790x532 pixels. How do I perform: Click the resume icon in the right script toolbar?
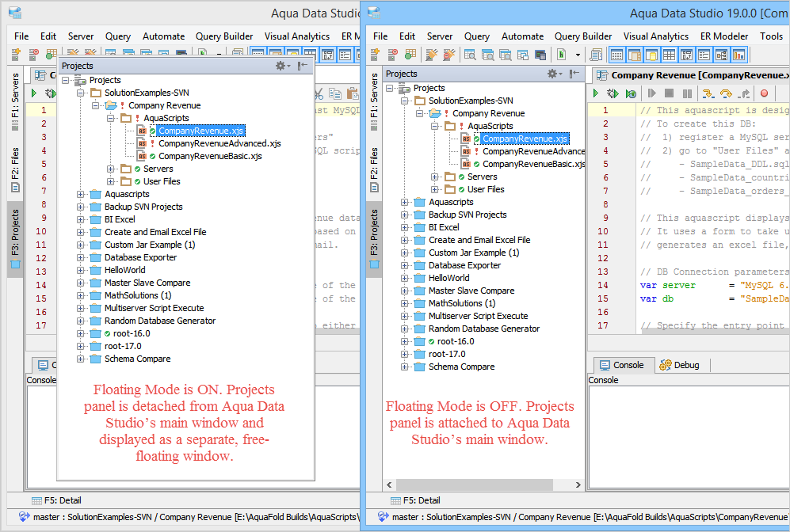[652, 93]
